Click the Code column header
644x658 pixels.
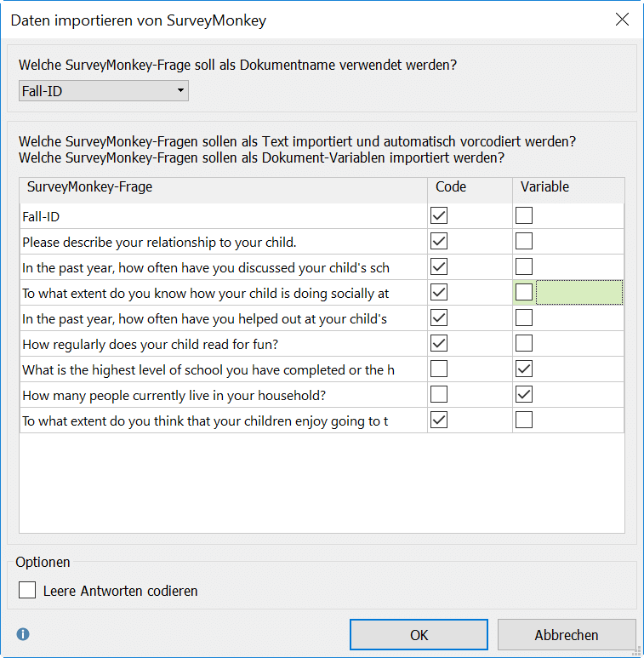point(470,191)
